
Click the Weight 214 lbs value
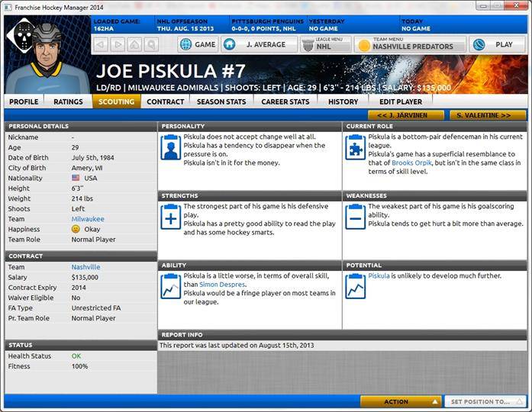click(82, 198)
